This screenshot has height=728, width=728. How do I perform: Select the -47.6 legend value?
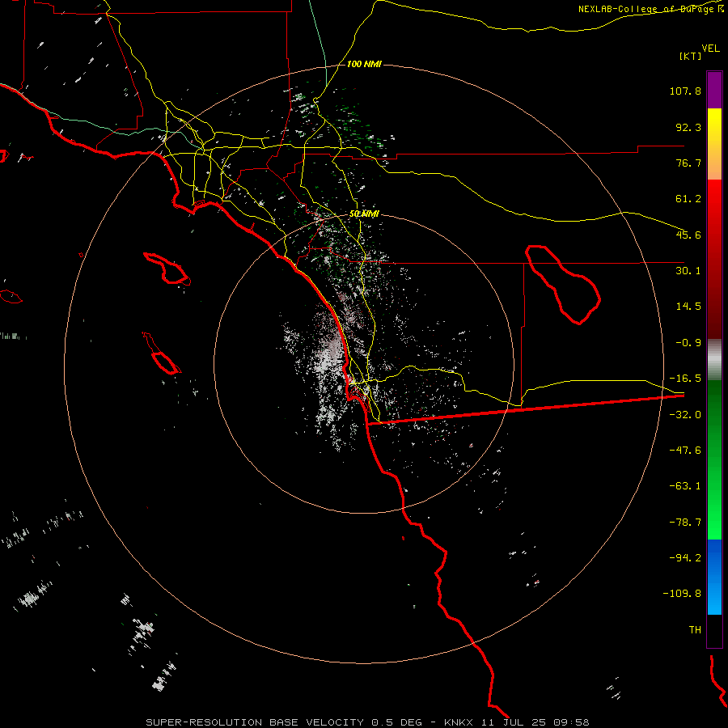[x=685, y=451]
